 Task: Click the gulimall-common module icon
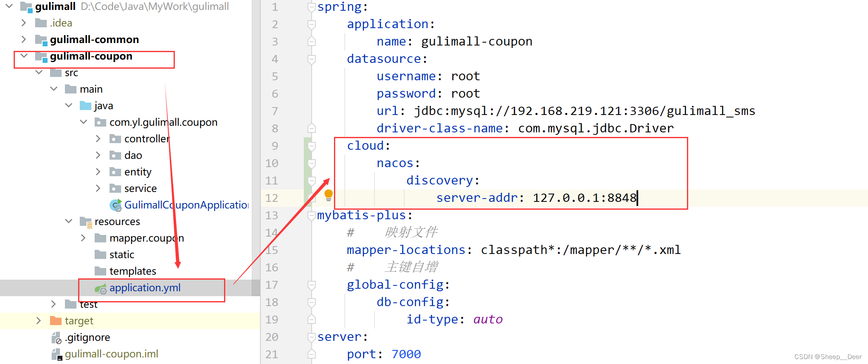tap(41, 40)
